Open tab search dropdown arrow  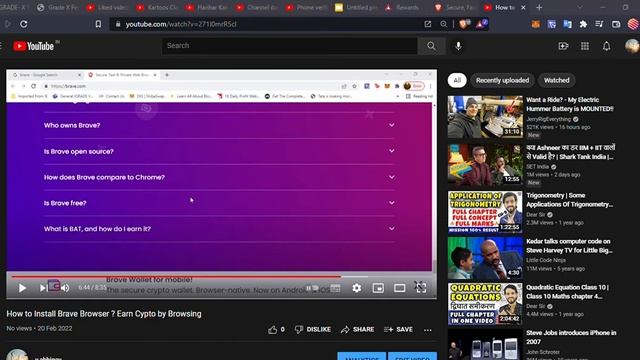580,7
